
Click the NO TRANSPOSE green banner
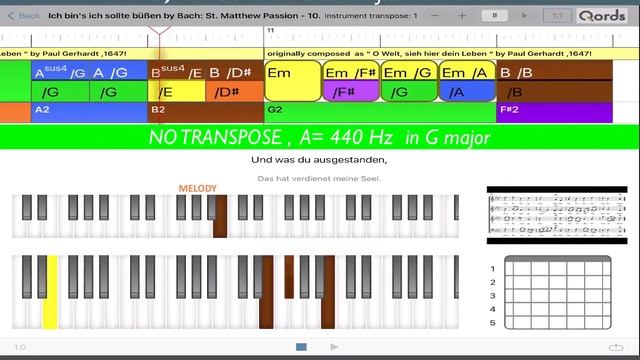[x=319, y=137]
